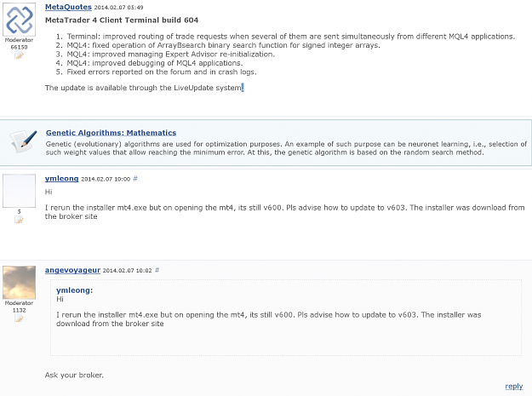Click the text 'Ask your broker.'
532x396 pixels.
tap(74, 375)
